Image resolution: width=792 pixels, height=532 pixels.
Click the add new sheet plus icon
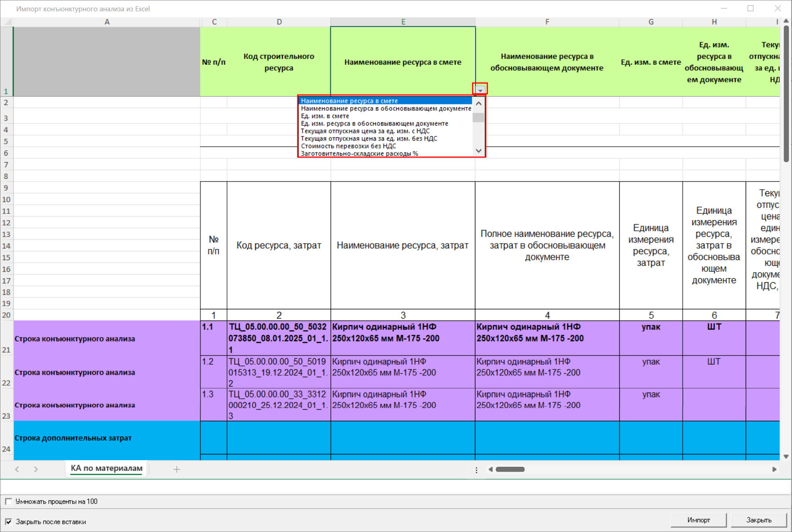(176, 469)
